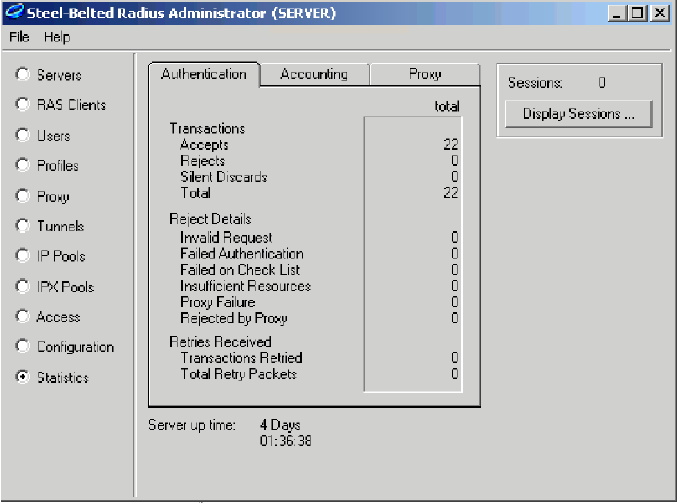Select the Servers radio button

22,74
